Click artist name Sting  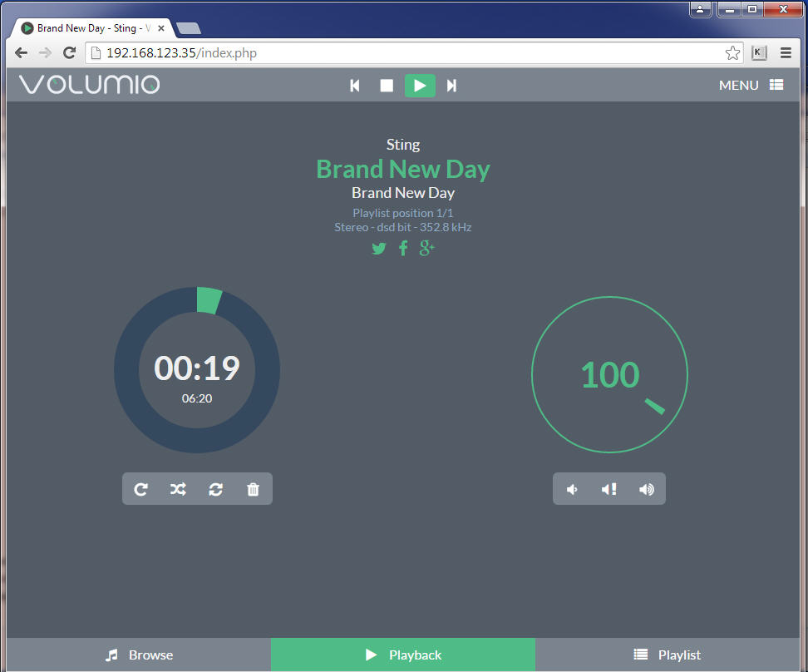click(403, 145)
